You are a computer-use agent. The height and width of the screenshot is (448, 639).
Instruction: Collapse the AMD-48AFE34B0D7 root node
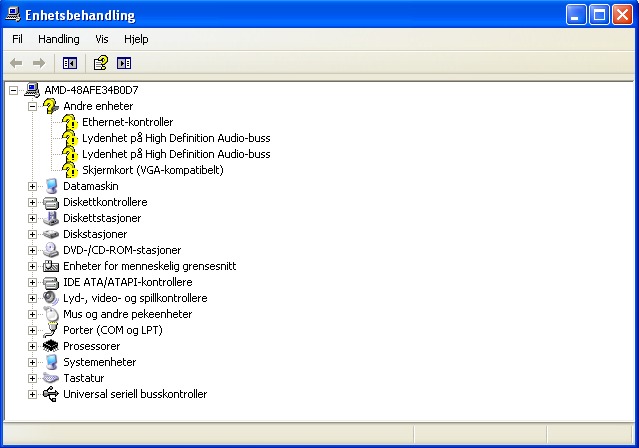(13, 90)
